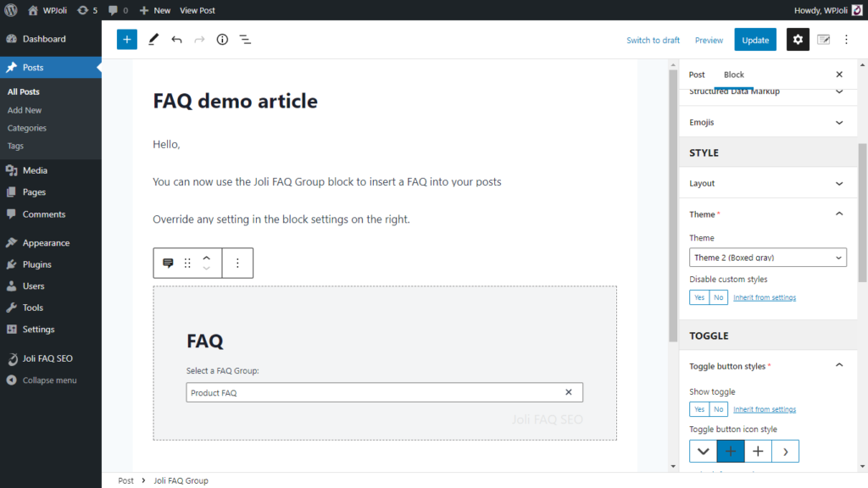Select the chevron Toggle button icon style
The height and width of the screenshot is (488, 868).
[x=703, y=451]
